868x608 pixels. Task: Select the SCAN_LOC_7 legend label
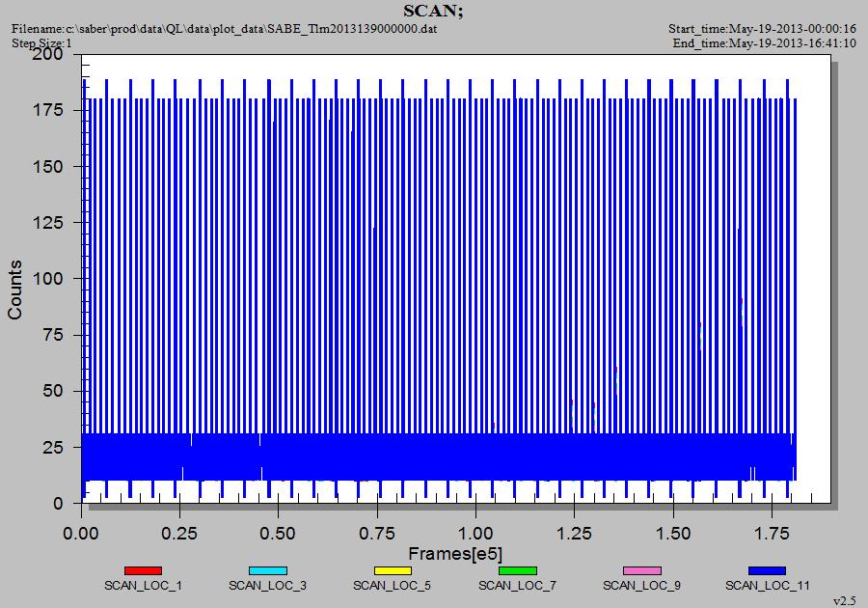517,585
